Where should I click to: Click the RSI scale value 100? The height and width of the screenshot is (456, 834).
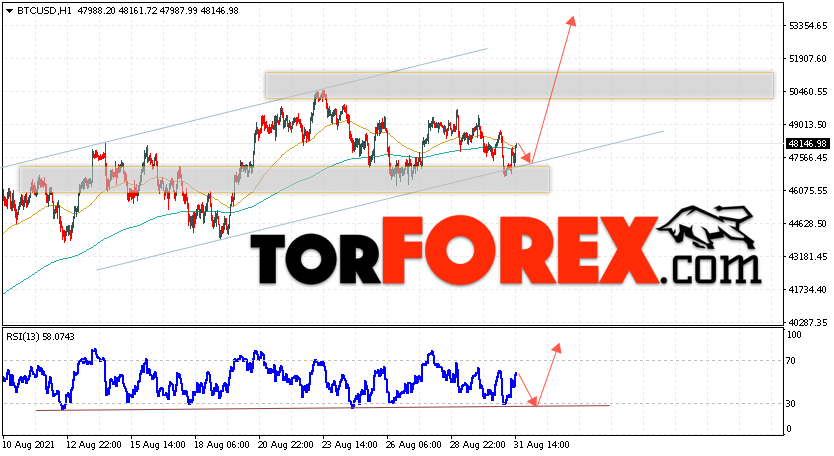[794, 335]
